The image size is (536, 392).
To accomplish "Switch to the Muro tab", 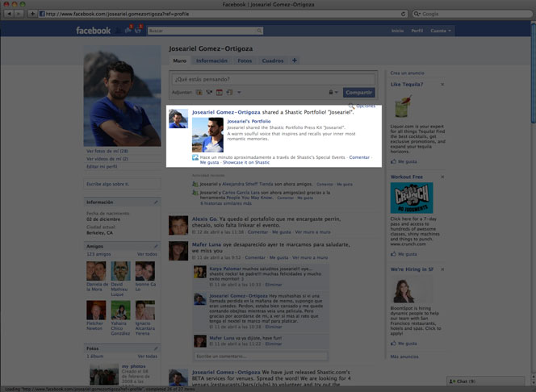I will [x=179, y=60].
